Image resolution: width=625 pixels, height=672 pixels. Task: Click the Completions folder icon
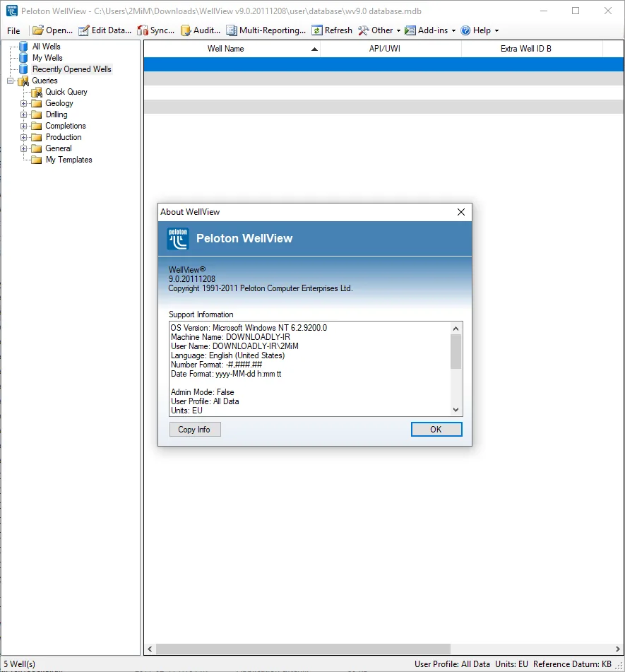(37, 126)
